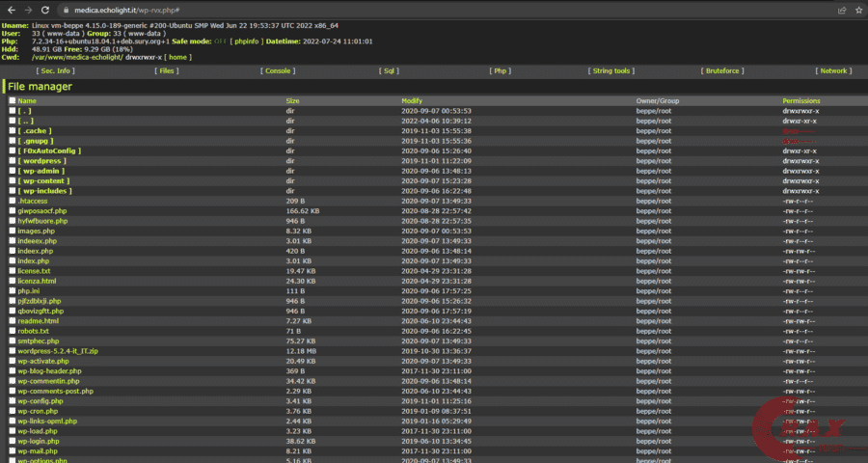Screen dimensions: 868x463
Task: Open the [ .cache ] directory
Action: [35, 131]
